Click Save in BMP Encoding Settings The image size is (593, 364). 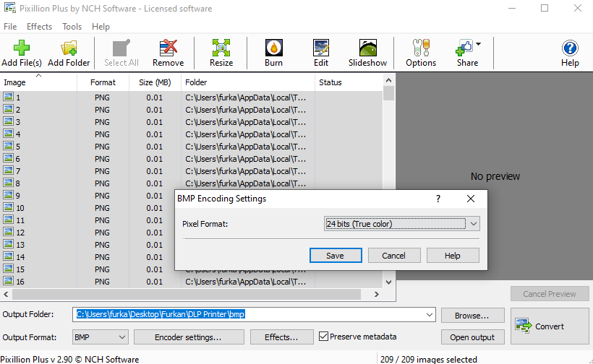coord(336,256)
